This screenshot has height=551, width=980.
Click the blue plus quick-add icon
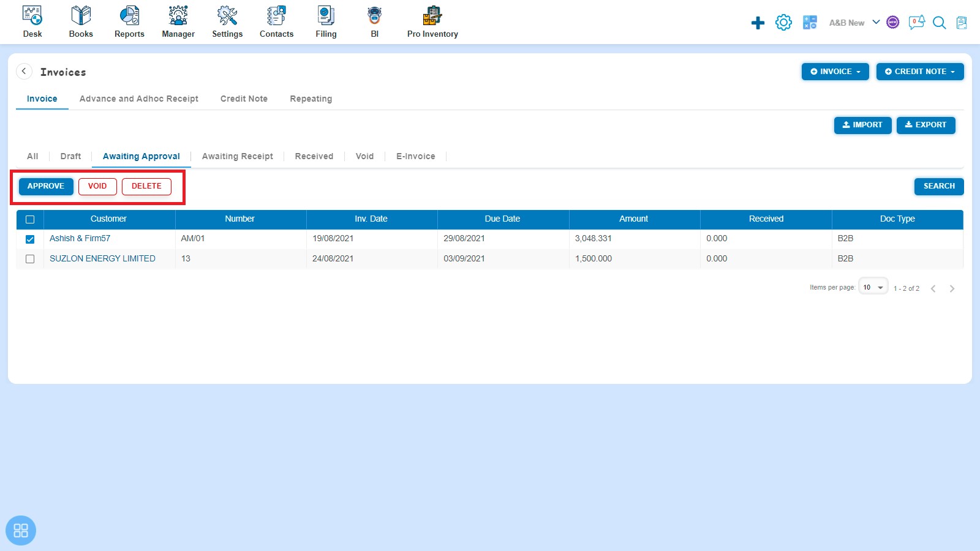pos(758,23)
